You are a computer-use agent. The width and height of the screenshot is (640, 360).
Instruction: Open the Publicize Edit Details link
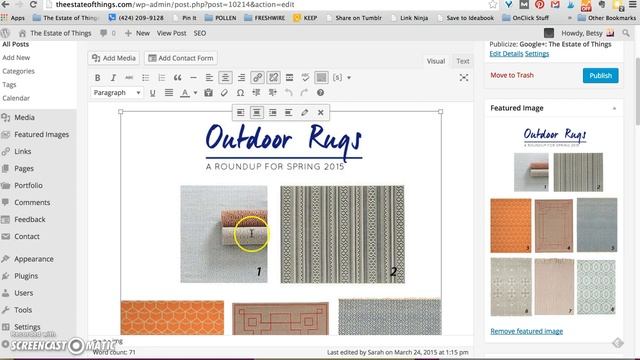[506, 54]
